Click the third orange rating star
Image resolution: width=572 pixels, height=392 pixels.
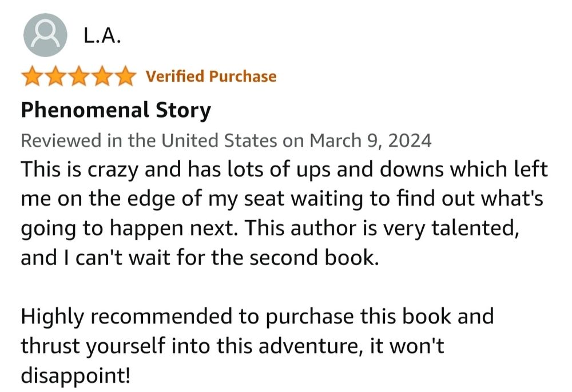pyautogui.click(x=79, y=76)
